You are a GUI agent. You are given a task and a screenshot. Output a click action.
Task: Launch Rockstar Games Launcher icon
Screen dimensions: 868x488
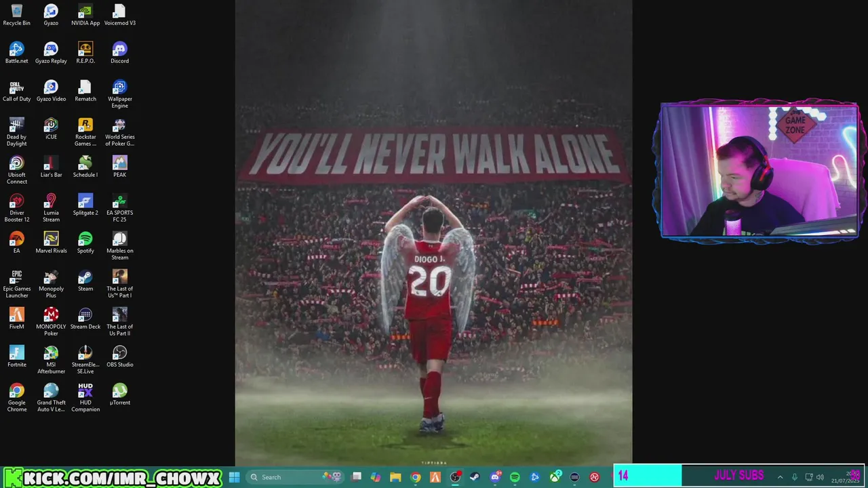pos(85,132)
